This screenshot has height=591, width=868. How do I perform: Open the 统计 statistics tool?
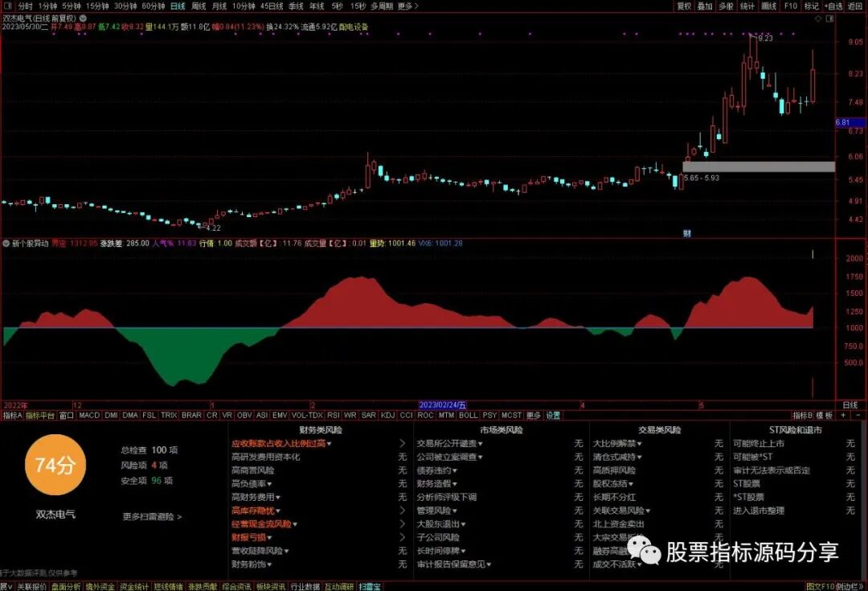coord(747,6)
